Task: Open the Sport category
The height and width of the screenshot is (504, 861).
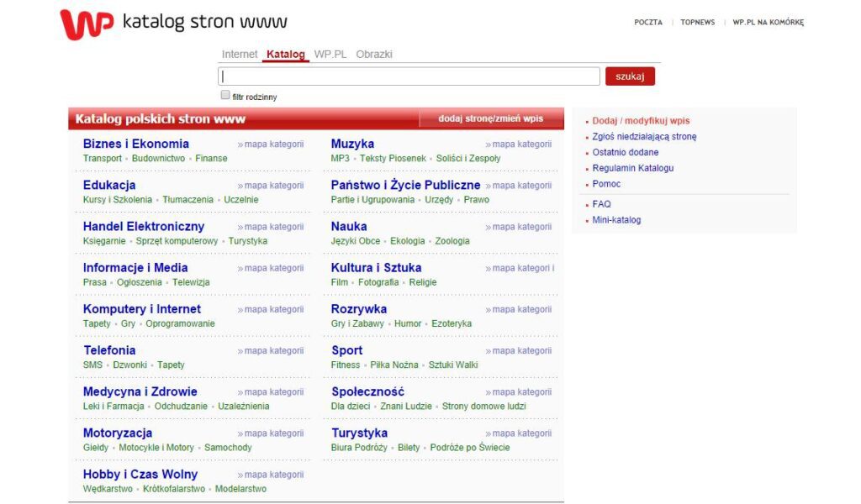Action: (x=347, y=350)
